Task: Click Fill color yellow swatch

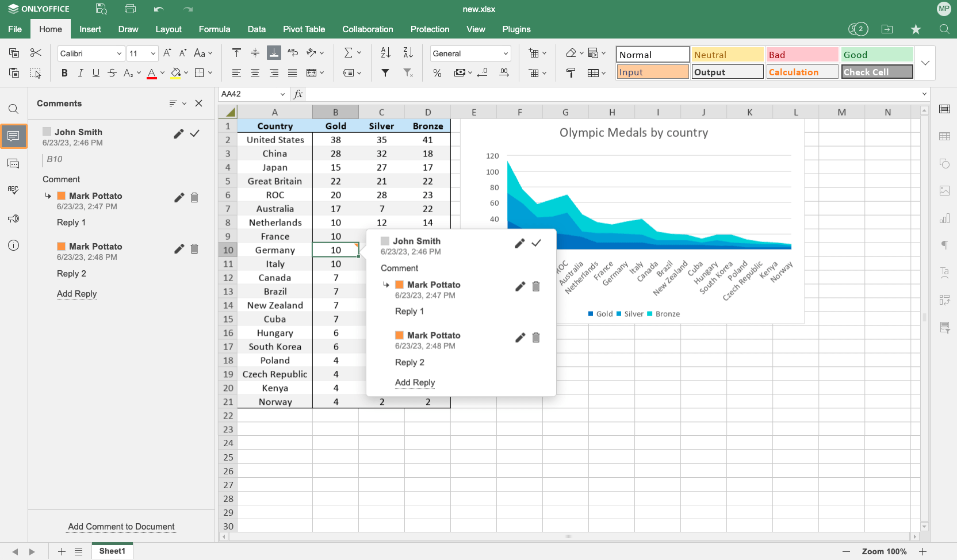Action: [x=176, y=72]
